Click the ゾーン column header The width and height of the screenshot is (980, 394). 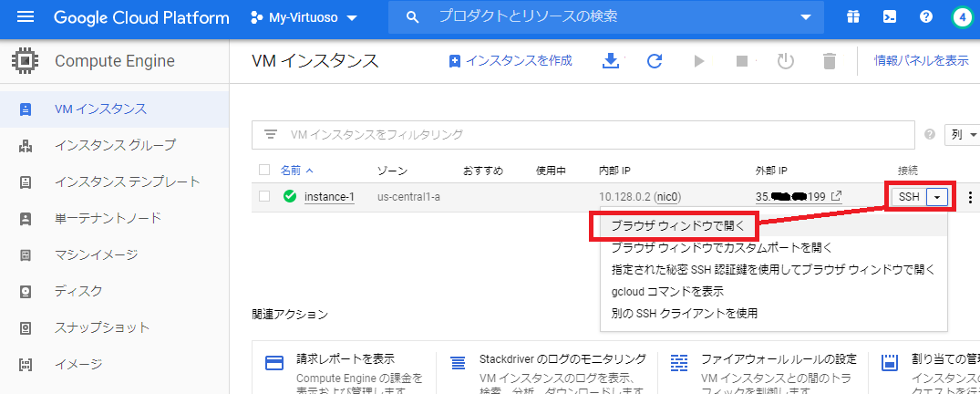pos(393,171)
